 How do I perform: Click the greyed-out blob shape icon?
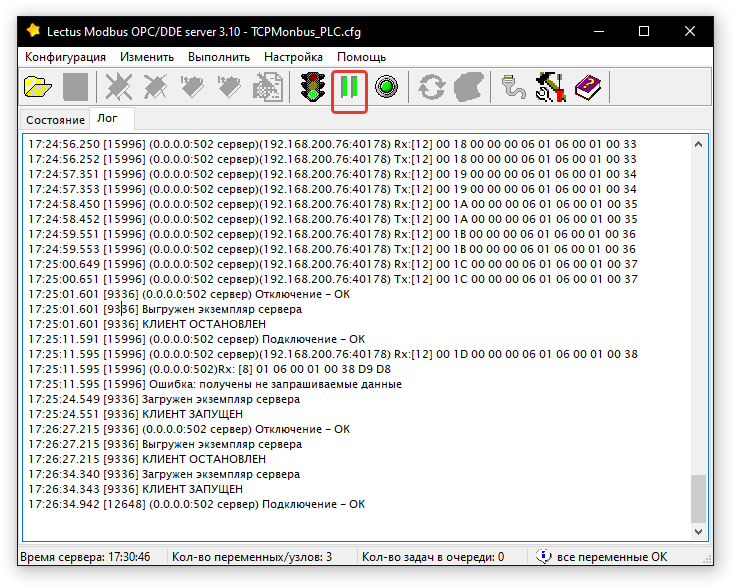point(468,87)
